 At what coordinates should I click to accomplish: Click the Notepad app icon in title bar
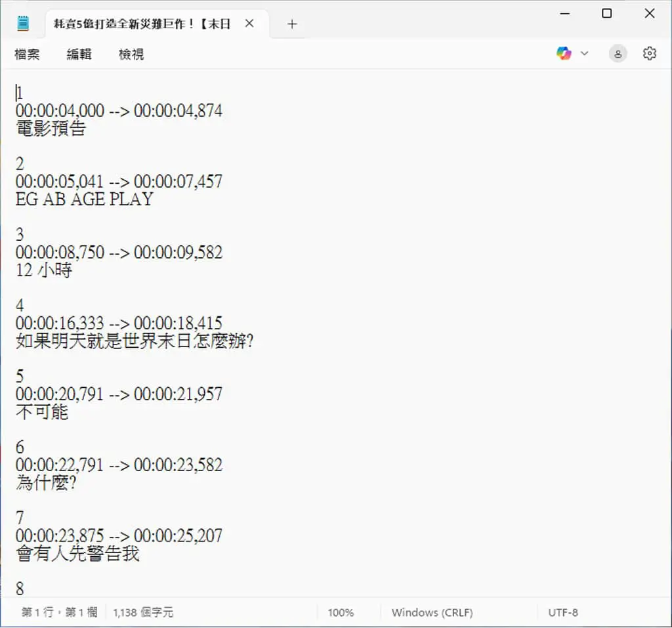23,23
